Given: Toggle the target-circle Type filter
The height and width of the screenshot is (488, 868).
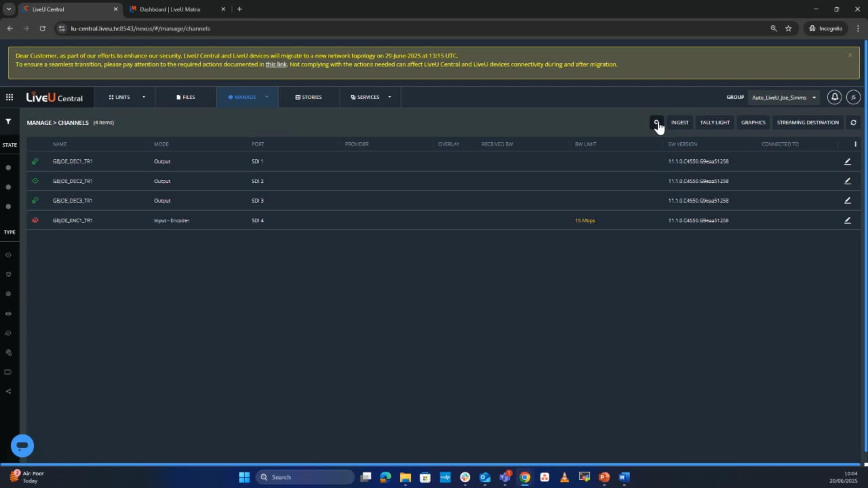Looking at the screenshot, I should coord(8,255).
